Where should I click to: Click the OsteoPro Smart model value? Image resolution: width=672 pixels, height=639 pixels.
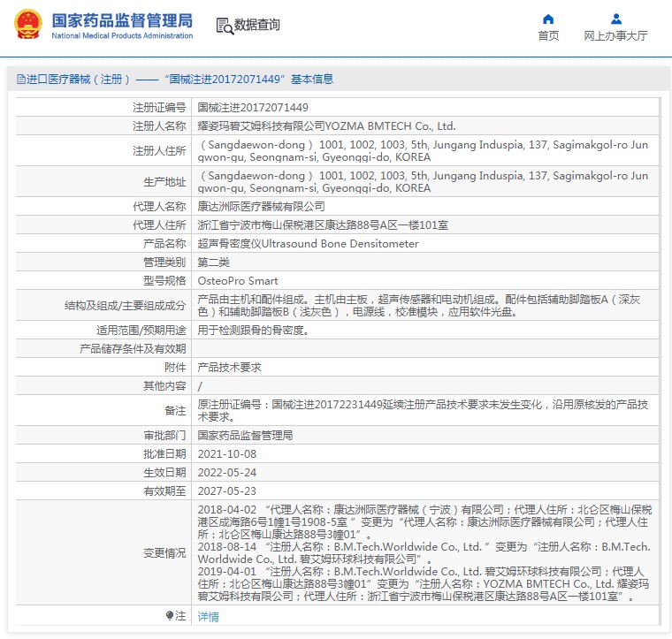pos(238,281)
